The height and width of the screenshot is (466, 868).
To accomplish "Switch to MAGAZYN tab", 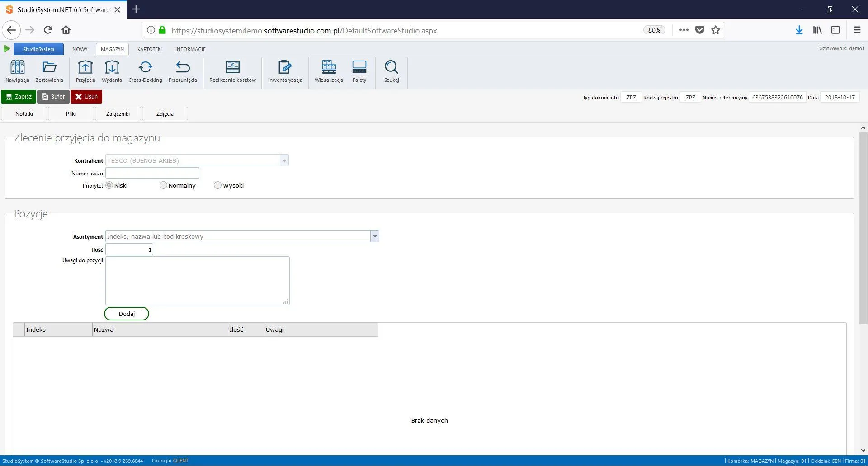I will point(112,49).
